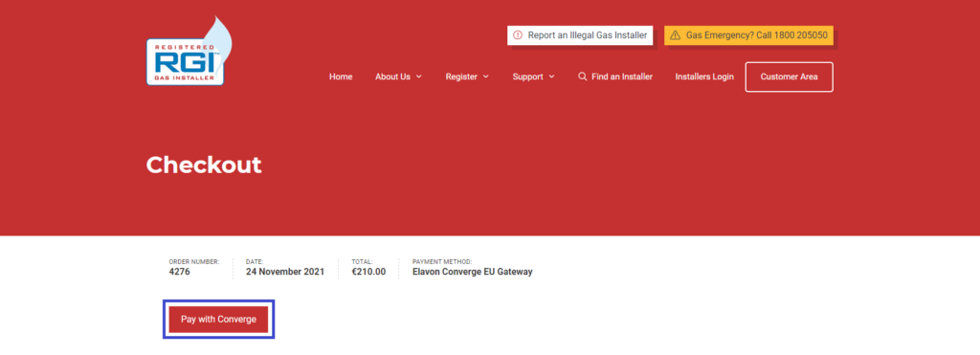The width and height of the screenshot is (980, 355).
Task: Click the Pay with Converge button
Action: click(219, 320)
